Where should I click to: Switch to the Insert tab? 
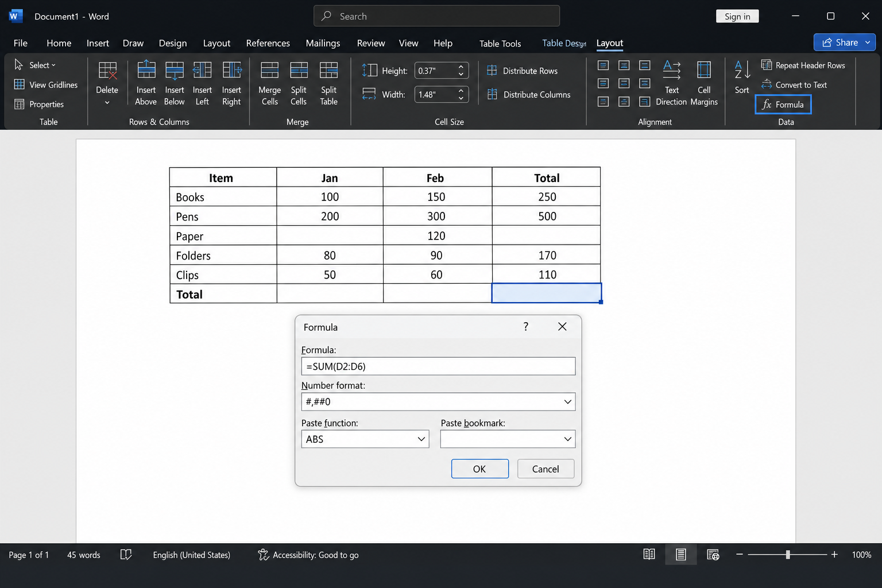pos(98,43)
